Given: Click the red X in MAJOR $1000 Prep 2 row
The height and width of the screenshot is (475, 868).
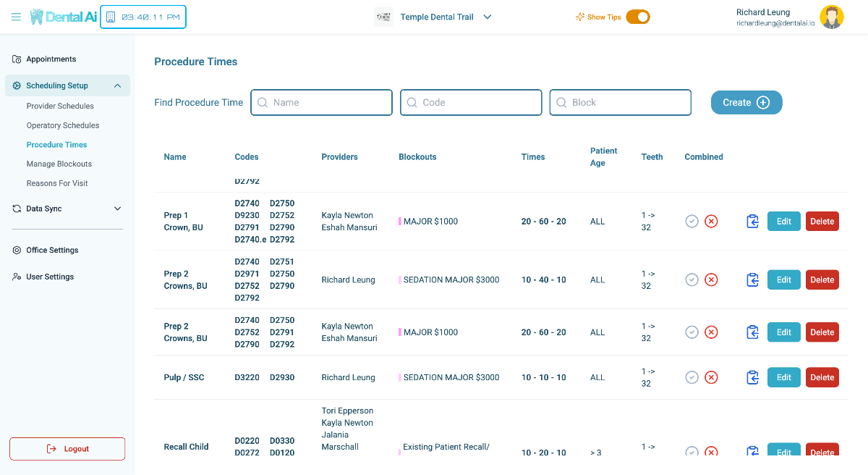Looking at the screenshot, I should coord(711,332).
